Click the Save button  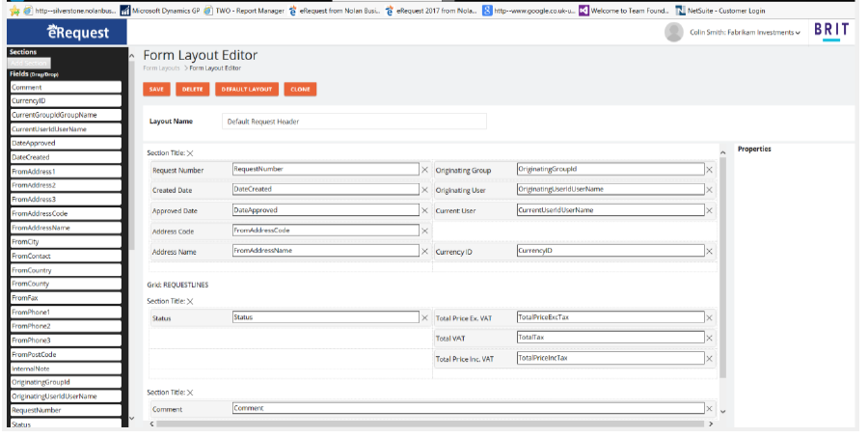pos(156,89)
